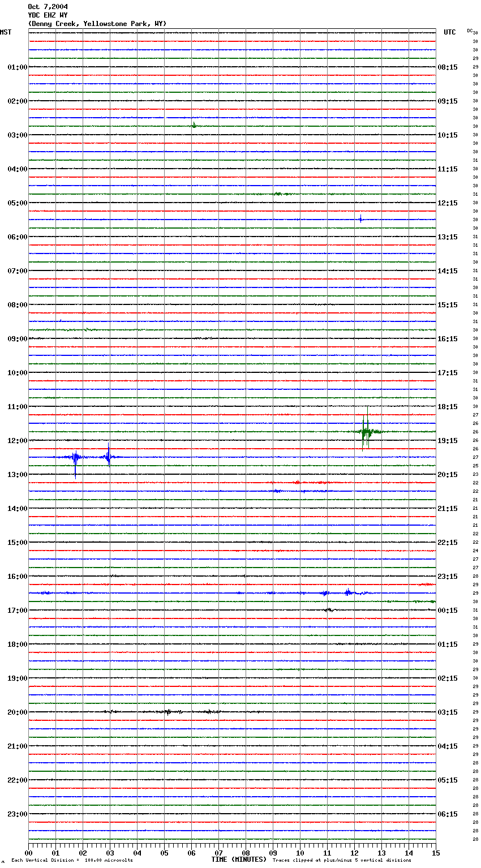Click the 20:00 MST hour label

[x=18, y=712]
